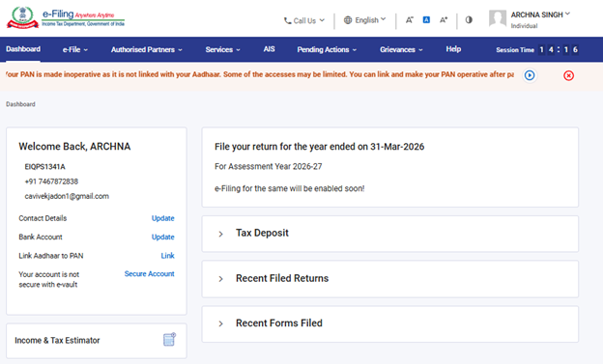Open the Authorised Partners menu

(x=147, y=49)
